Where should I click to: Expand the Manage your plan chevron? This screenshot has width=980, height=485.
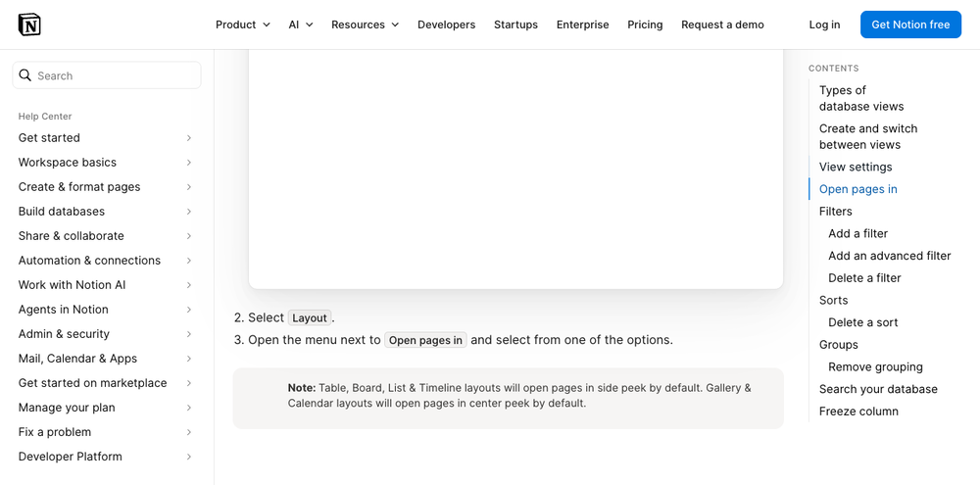[x=189, y=408]
